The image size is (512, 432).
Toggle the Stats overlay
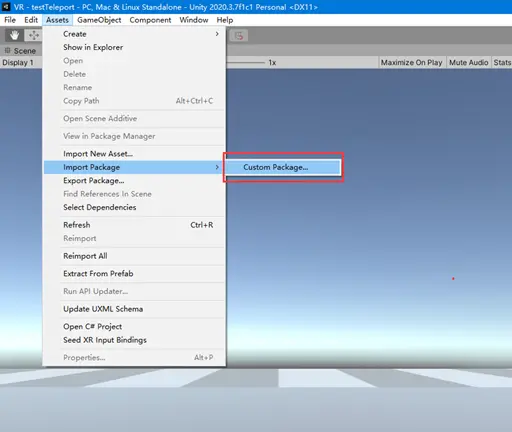tap(502, 62)
